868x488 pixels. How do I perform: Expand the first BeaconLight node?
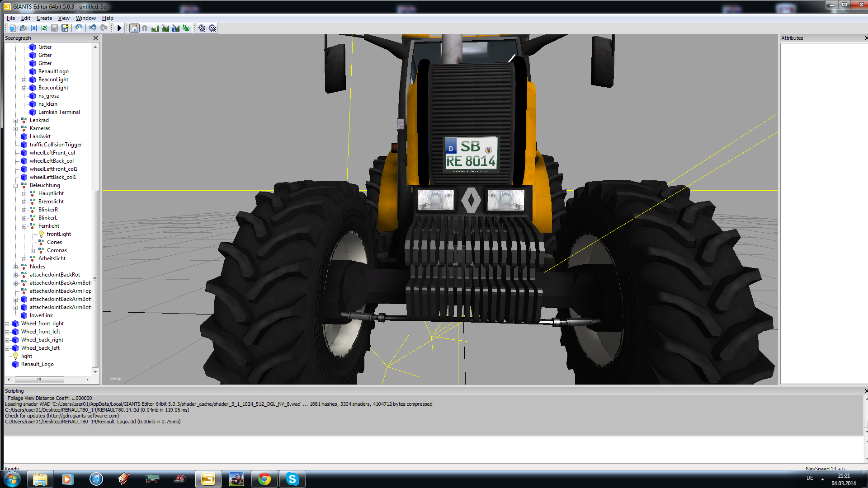[x=24, y=80]
